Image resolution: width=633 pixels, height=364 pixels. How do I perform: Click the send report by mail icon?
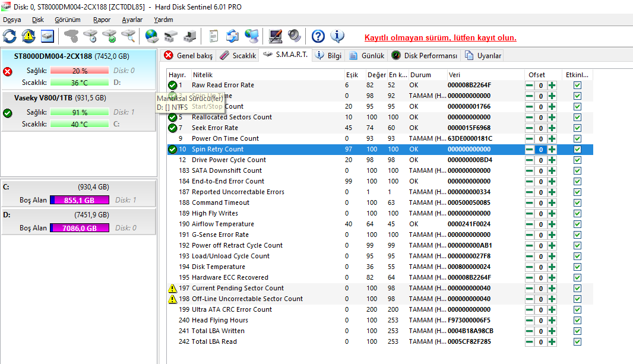[233, 36]
